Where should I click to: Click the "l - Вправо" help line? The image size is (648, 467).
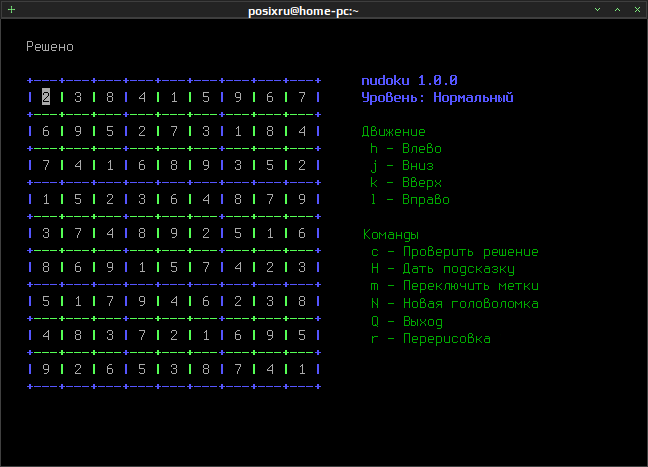[410, 200]
